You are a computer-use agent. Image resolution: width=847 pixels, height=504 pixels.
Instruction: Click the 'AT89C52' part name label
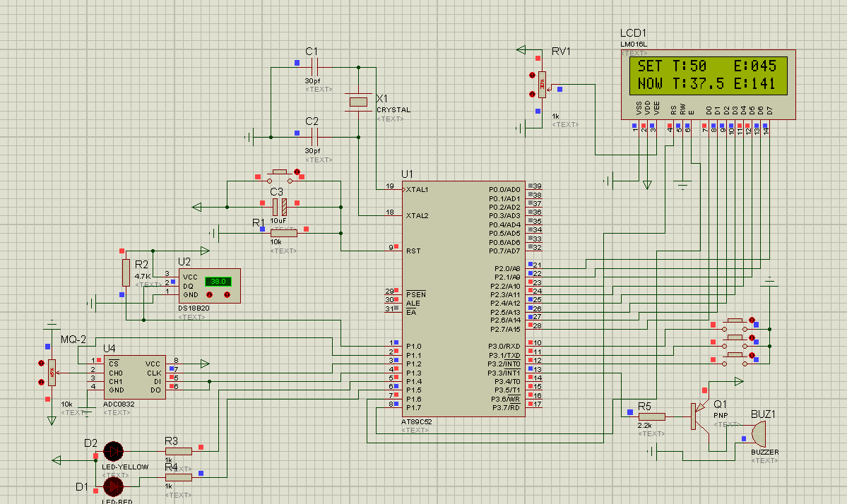pos(417,422)
